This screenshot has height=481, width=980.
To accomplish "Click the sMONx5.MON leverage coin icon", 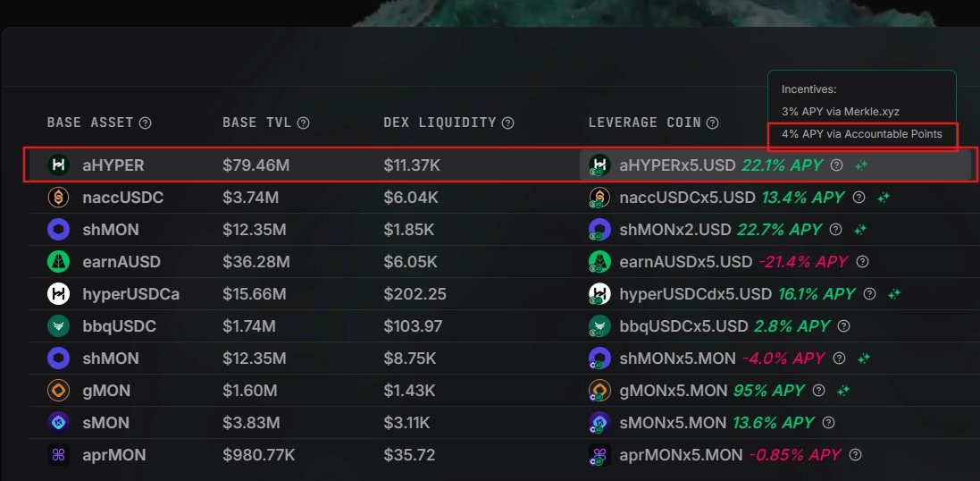I will click(599, 423).
